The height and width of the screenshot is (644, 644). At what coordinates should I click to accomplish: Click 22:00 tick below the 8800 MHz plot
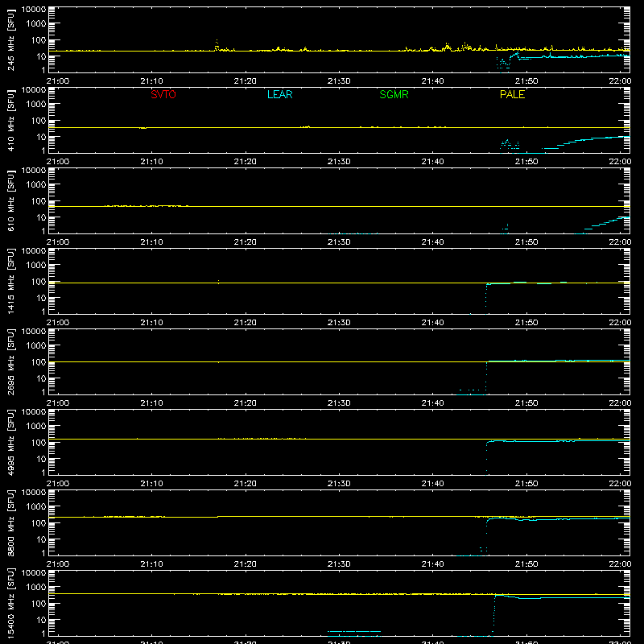tap(620, 564)
